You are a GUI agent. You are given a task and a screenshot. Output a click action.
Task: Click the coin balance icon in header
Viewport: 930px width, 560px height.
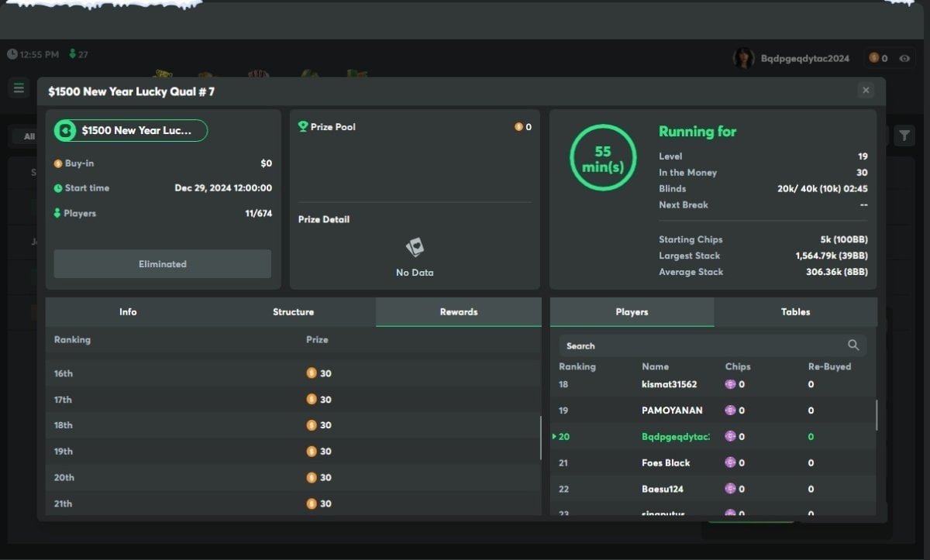point(873,58)
